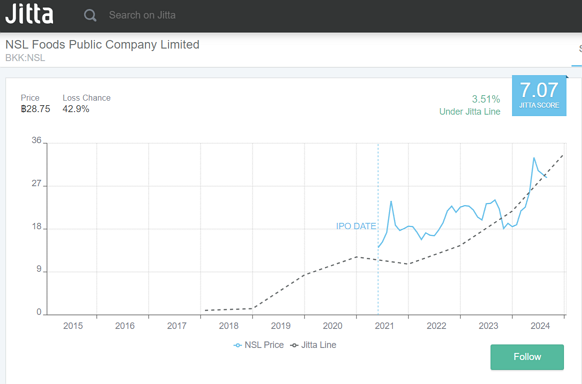582x384 pixels.
Task: Click the 2017 x-axis label
Action: pyautogui.click(x=177, y=326)
